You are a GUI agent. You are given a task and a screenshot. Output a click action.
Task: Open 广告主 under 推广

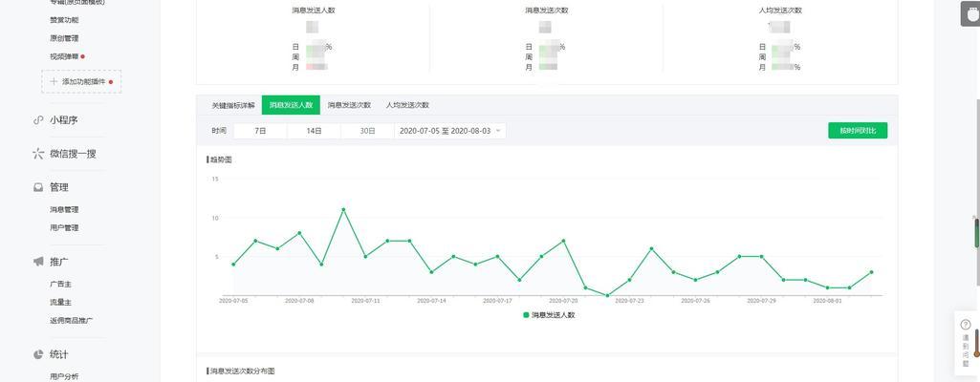[x=60, y=284]
